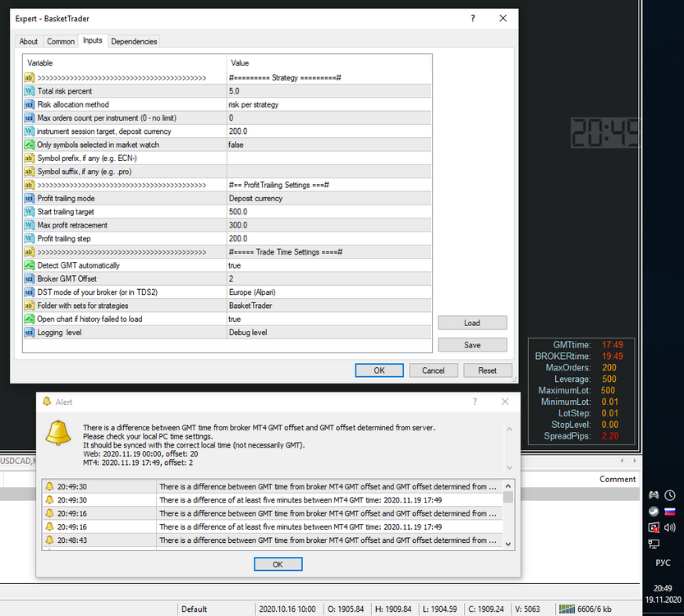Click the icon beside Profit trailing mode
The height and width of the screenshot is (616, 684).
pyautogui.click(x=29, y=199)
